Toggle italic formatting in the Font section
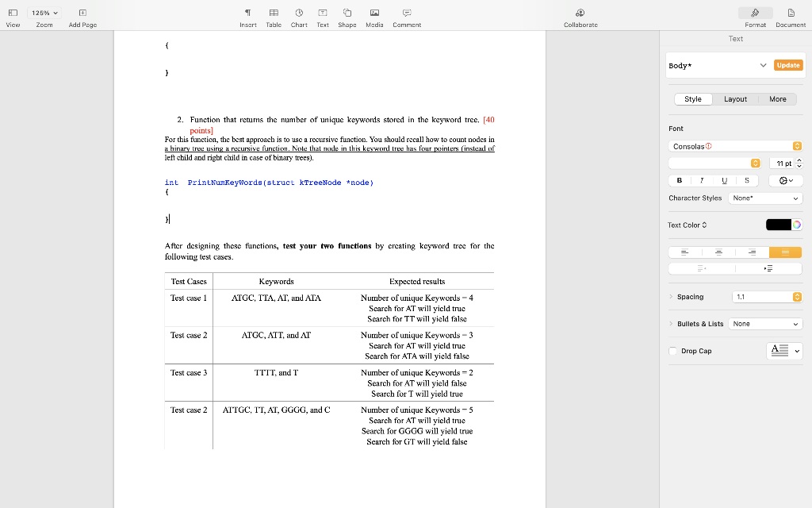Screen dimensions: 812x508 coord(701,180)
